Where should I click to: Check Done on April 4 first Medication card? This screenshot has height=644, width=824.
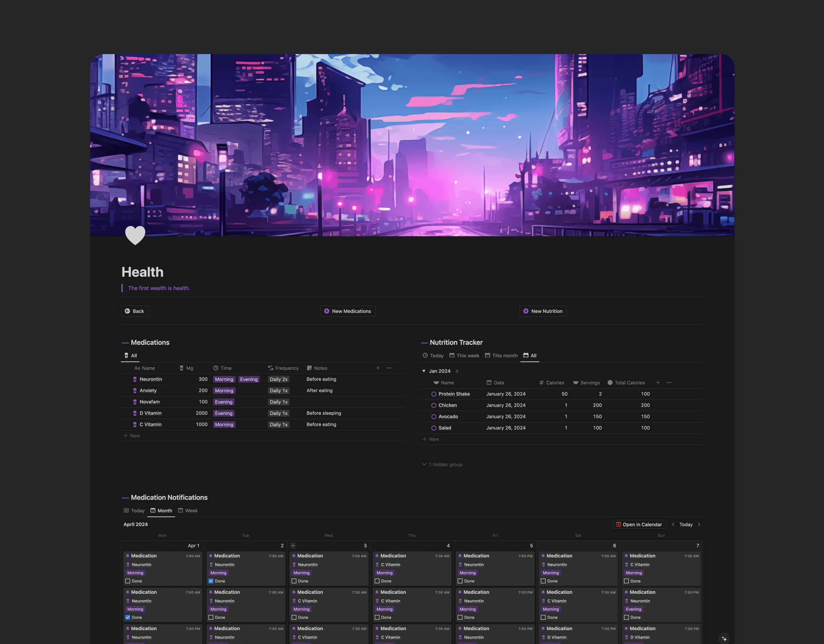pos(377,581)
